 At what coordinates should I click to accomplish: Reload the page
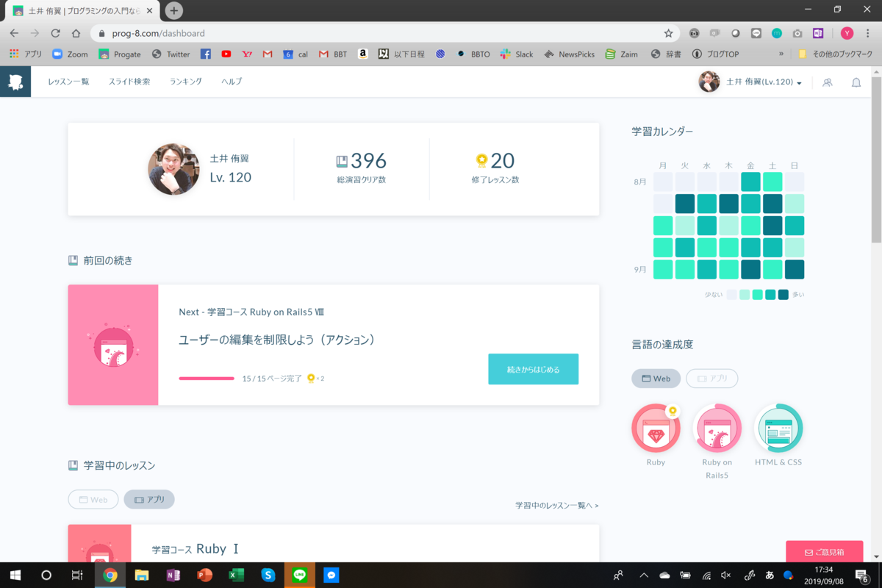tap(55, 33)
